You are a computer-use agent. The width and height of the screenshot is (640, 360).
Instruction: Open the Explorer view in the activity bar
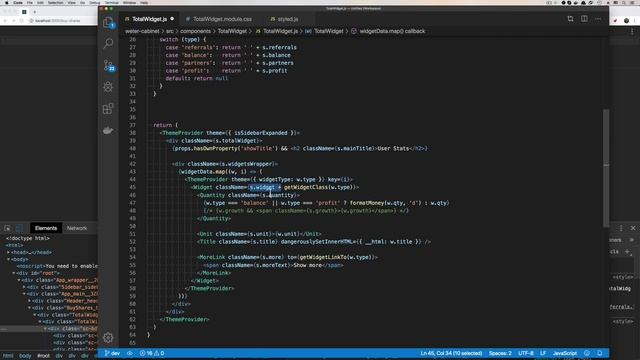pyautogui.click(x=108, y=22)
